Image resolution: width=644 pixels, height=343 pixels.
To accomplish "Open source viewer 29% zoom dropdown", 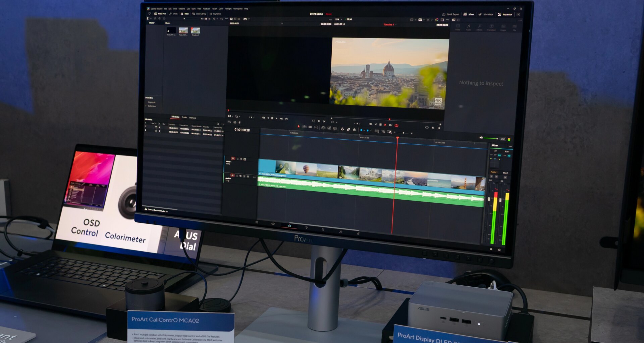I will click(249, 19).
